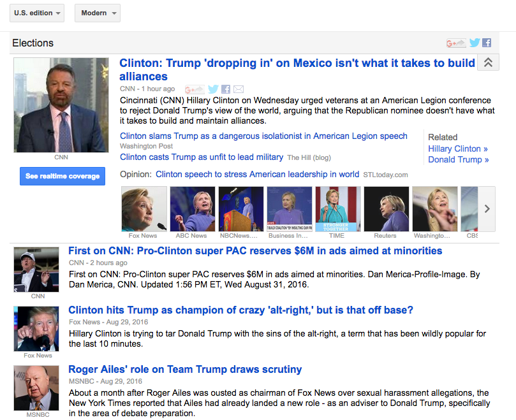
Task: Collapse the top story with double-chevron
Action: tap(489, 62)
